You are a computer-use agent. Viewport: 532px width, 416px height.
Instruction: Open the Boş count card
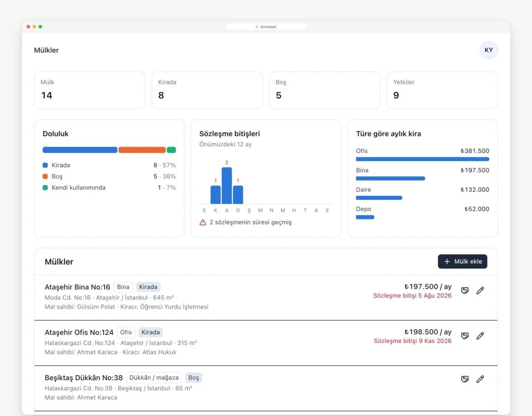coord(324,90)
